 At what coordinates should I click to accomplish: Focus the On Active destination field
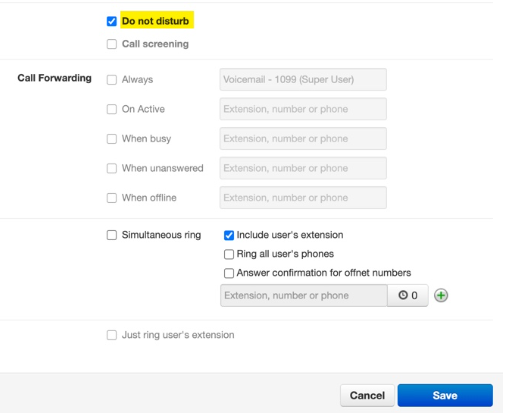(x=303, y=109)
